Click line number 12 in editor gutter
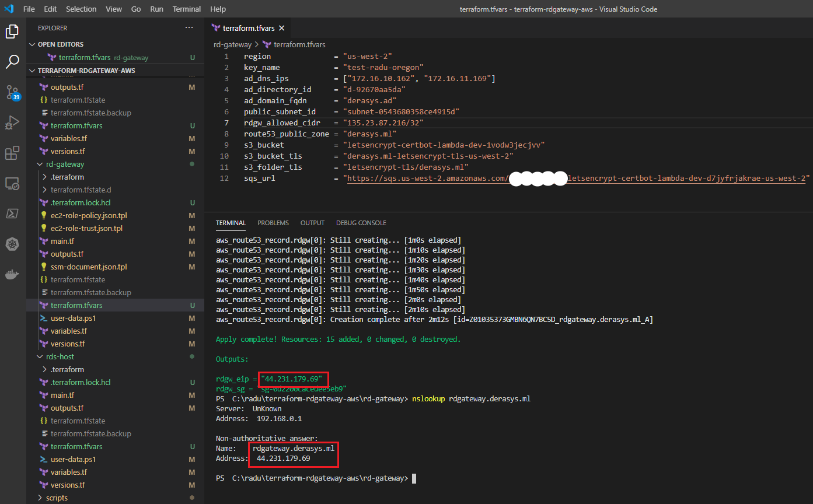Screen dimensions: 813x504 (225, 178)
